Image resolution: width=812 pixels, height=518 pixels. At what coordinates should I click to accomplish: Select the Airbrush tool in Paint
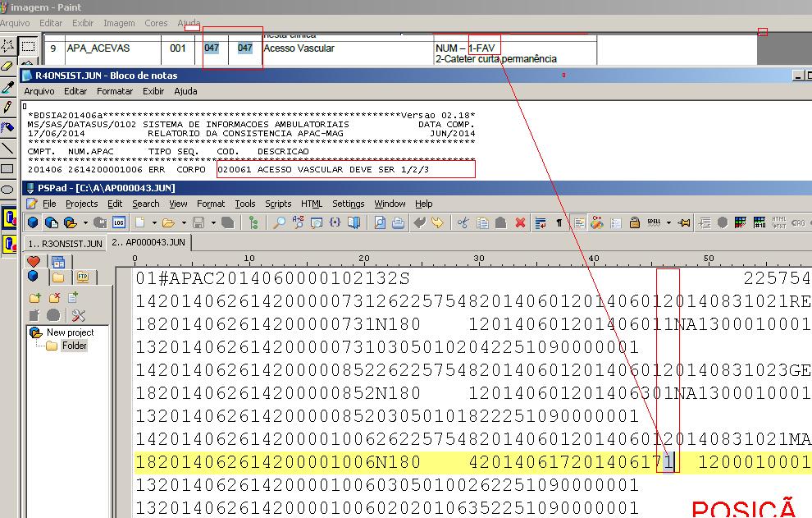coord(7,127)
